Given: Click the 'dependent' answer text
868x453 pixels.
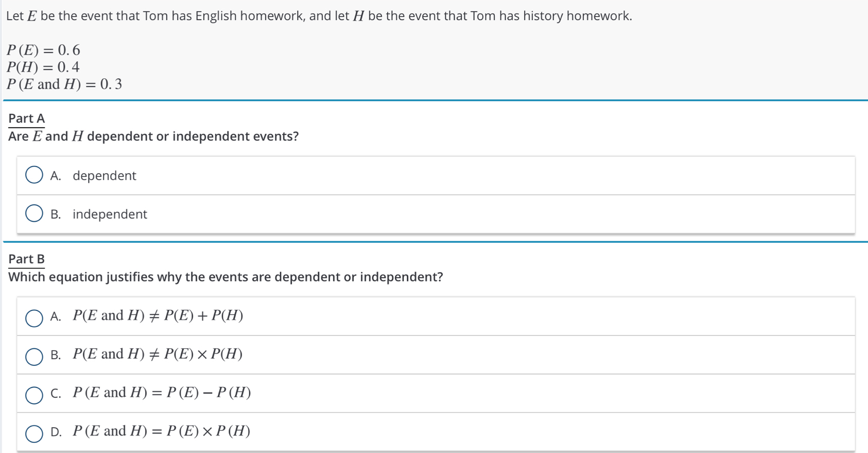Looking at the screenshot, I should [x=104, y=176].
